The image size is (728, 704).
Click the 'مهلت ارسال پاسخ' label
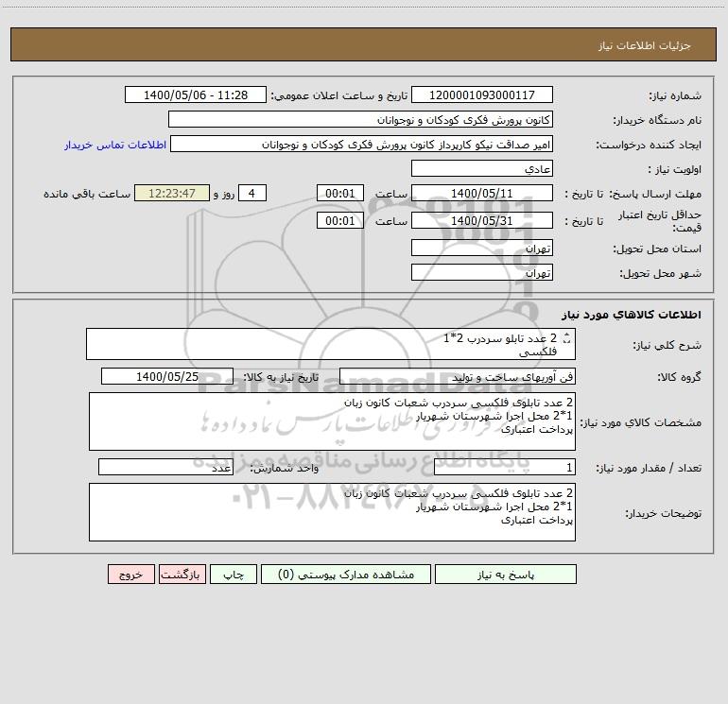click(x=656, y=194)
